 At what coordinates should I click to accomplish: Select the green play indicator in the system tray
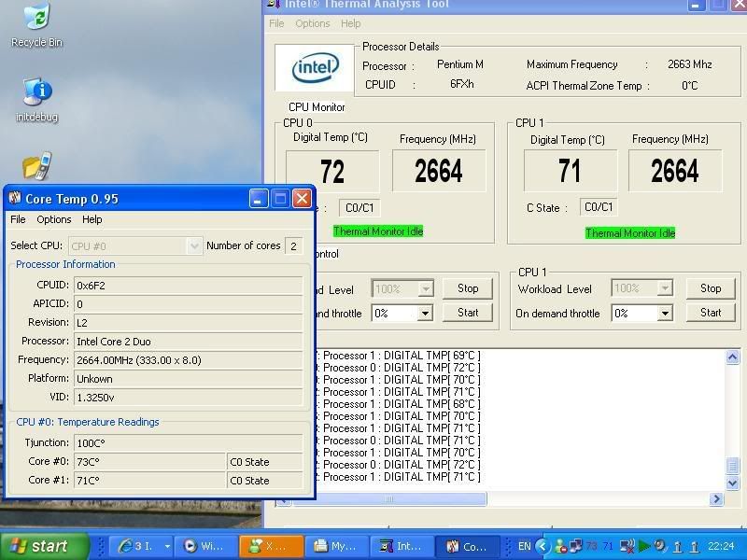[642, 546]
